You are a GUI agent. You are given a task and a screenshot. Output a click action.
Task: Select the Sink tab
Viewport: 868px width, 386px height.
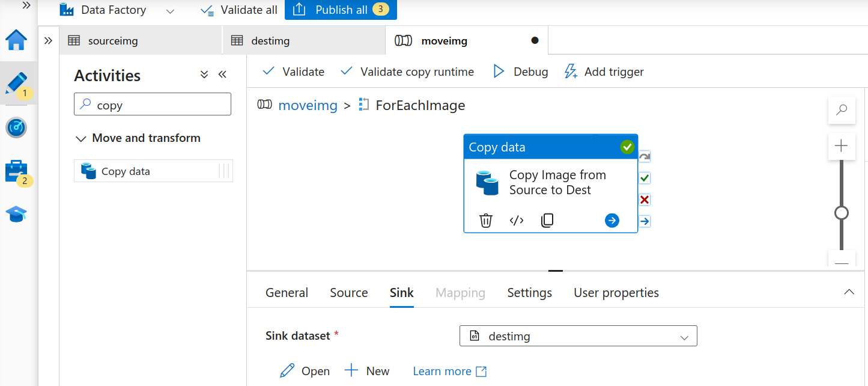(401, 293)
